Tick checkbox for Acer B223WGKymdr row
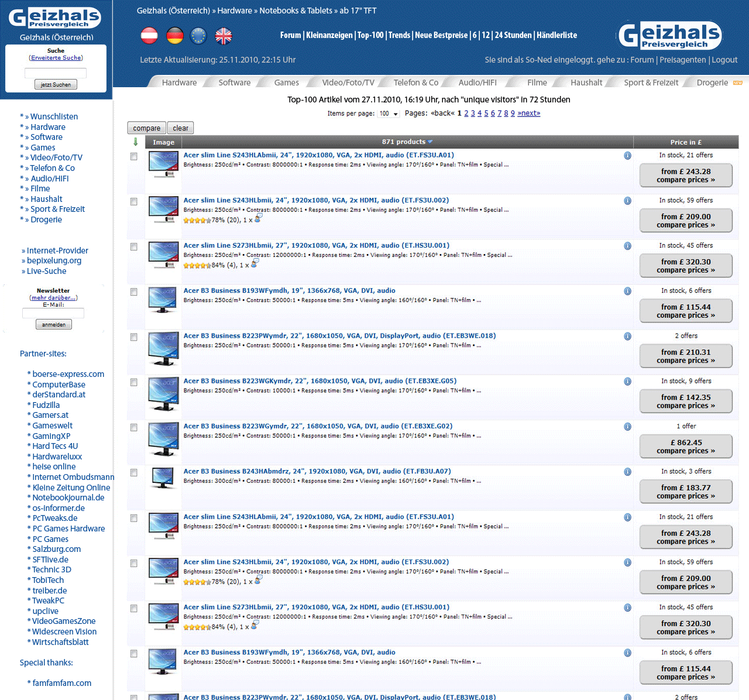749x700 pixels. point(134,382)
